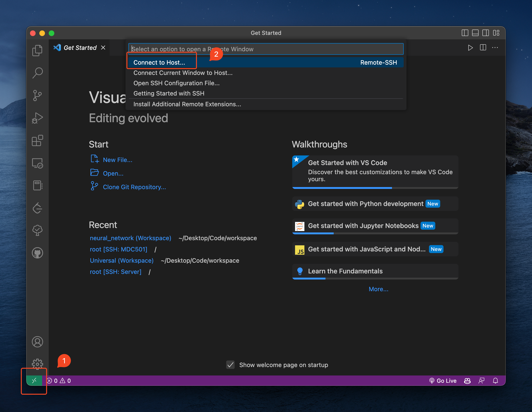Viewport: 532px width, 412px height.
Task: Toggle primary side bar layout icon
Action: 465,33
